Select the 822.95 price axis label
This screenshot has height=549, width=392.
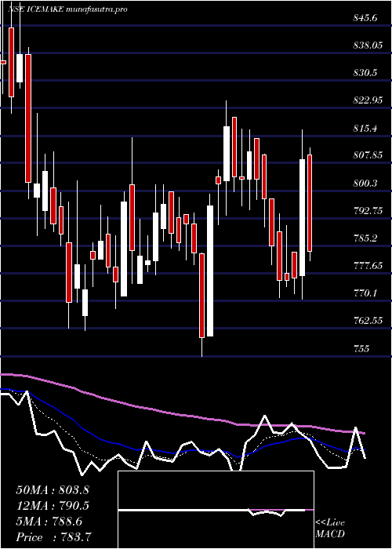click(x=368, y=100)
